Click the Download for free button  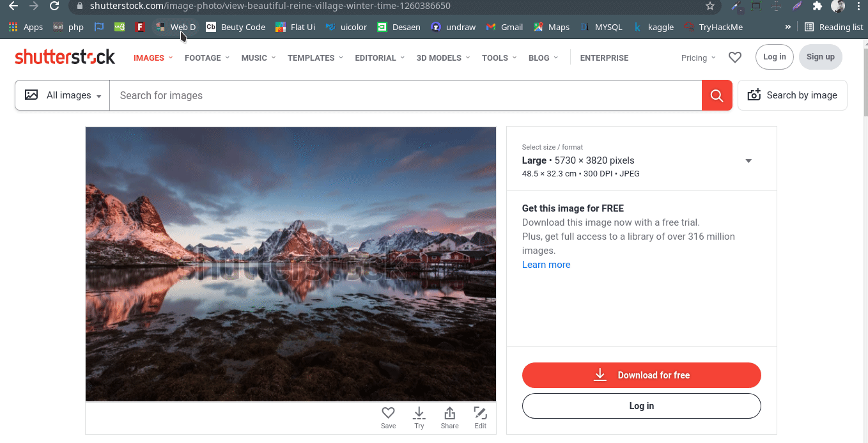point(641,375)
